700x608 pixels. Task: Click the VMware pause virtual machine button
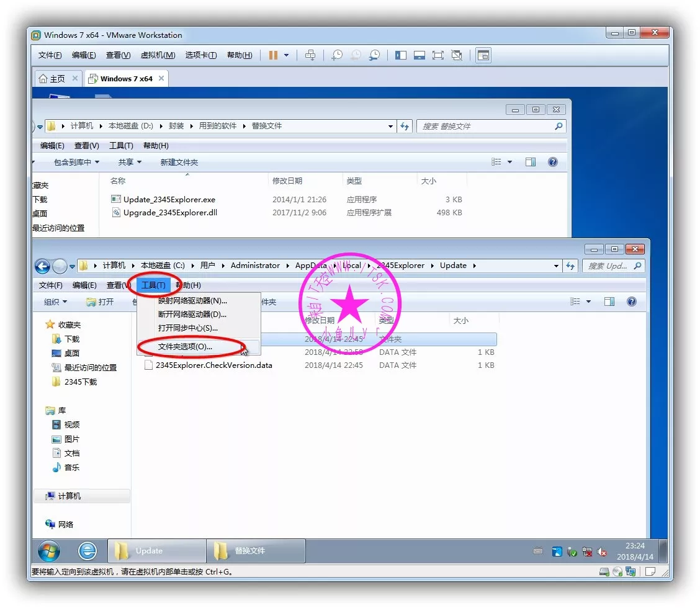click(x=273, y=55)
